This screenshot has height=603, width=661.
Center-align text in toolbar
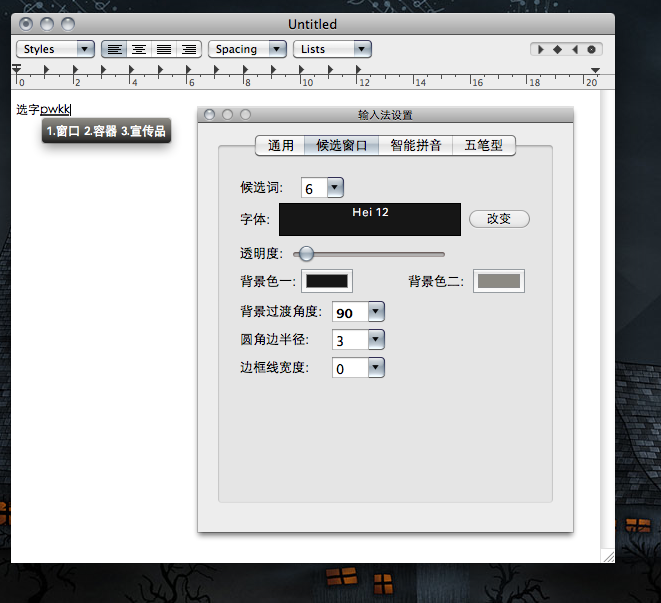coord(139,49)
